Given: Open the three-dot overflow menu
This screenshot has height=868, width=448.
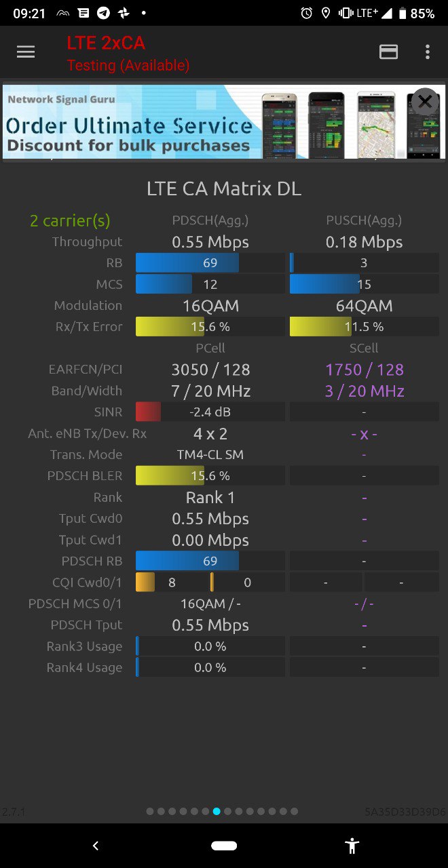Looking at the screenshot, I should click(x=427, y=52).
